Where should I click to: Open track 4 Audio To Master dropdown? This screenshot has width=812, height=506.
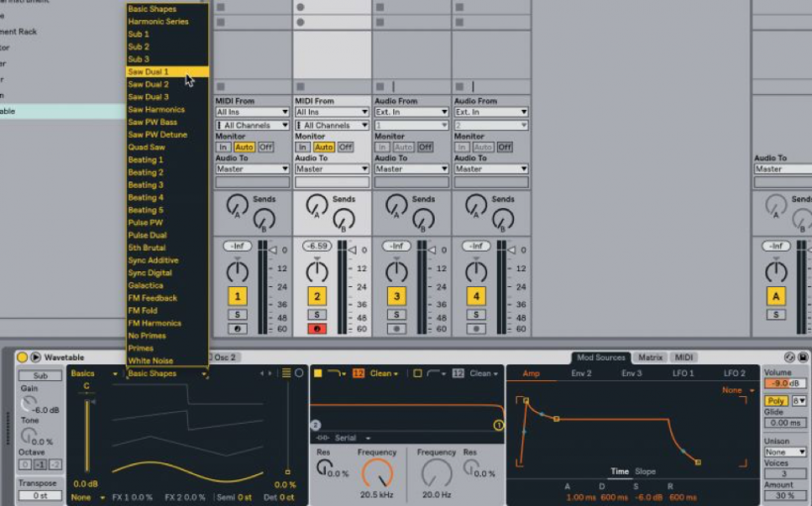pyautogui.click(x=491, y=169)
